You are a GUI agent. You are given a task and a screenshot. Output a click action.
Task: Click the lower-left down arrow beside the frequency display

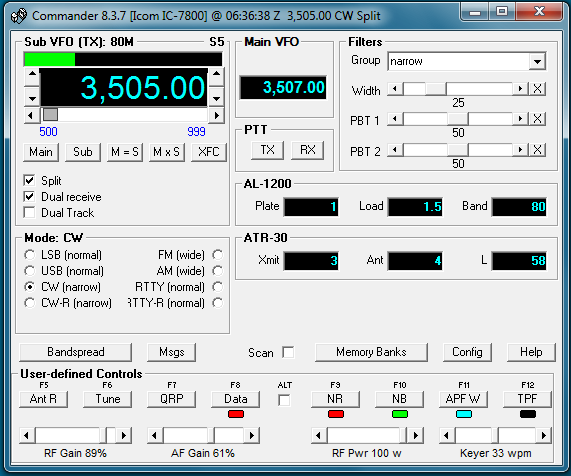pyautogui.click(x=32, y=98)
